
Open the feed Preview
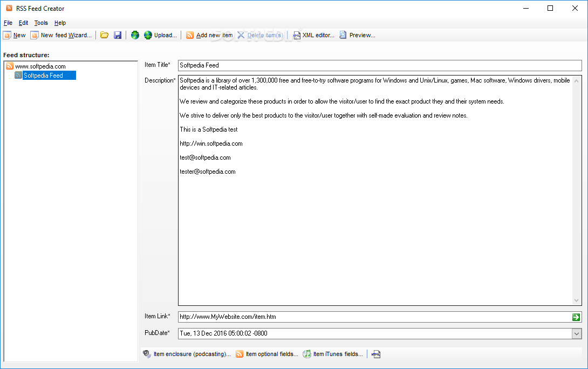pyautogui.click(x=357, y=35)
